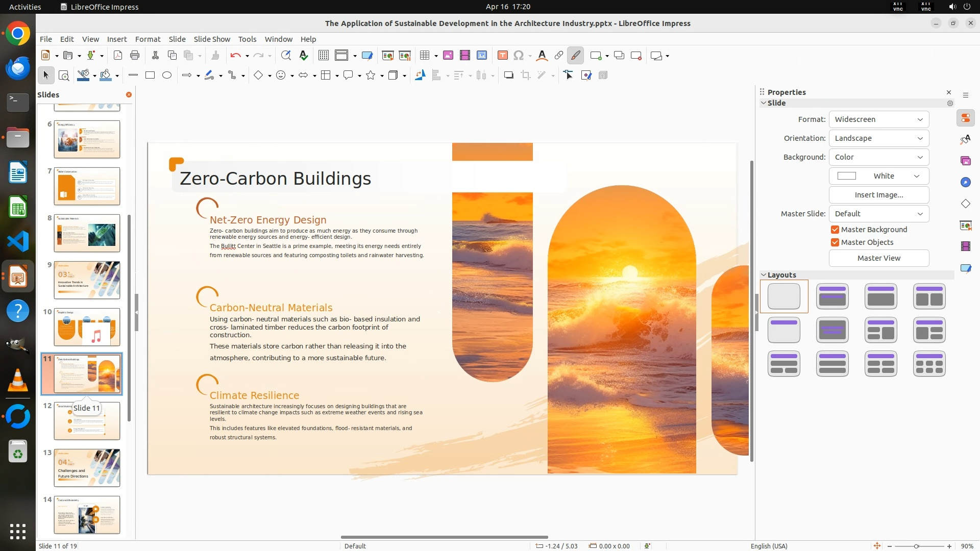Viewport: 980px width, 551px height.
Task: Toggle the Display Grid icon
Action: [324, 56]
